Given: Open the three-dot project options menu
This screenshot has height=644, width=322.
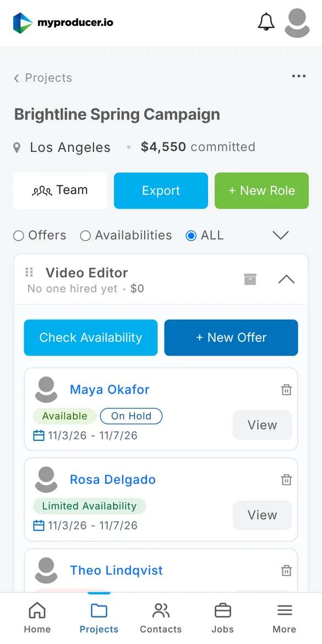Looking at the screenshot, I should (298, 76).
